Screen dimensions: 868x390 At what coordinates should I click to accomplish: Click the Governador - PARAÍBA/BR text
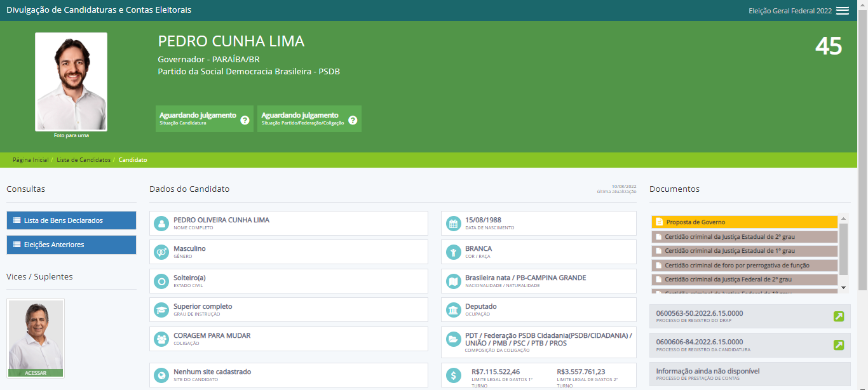[x=208, y=60]
